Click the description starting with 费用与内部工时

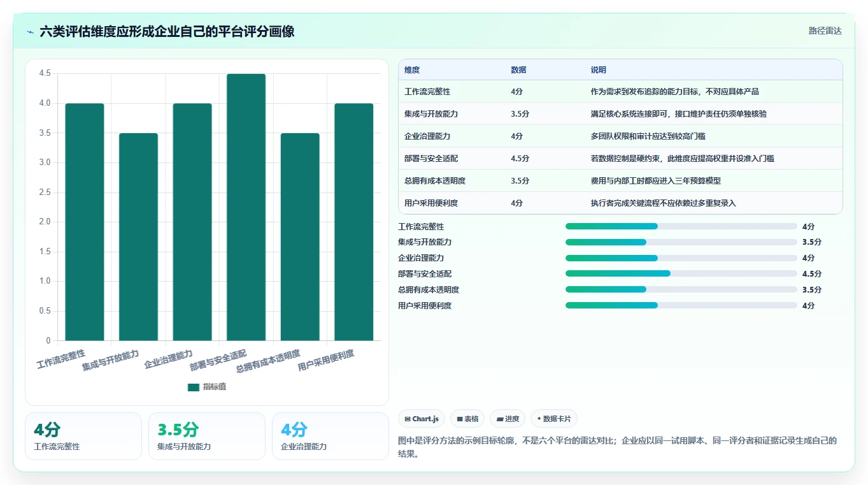[x=656, y=181]
